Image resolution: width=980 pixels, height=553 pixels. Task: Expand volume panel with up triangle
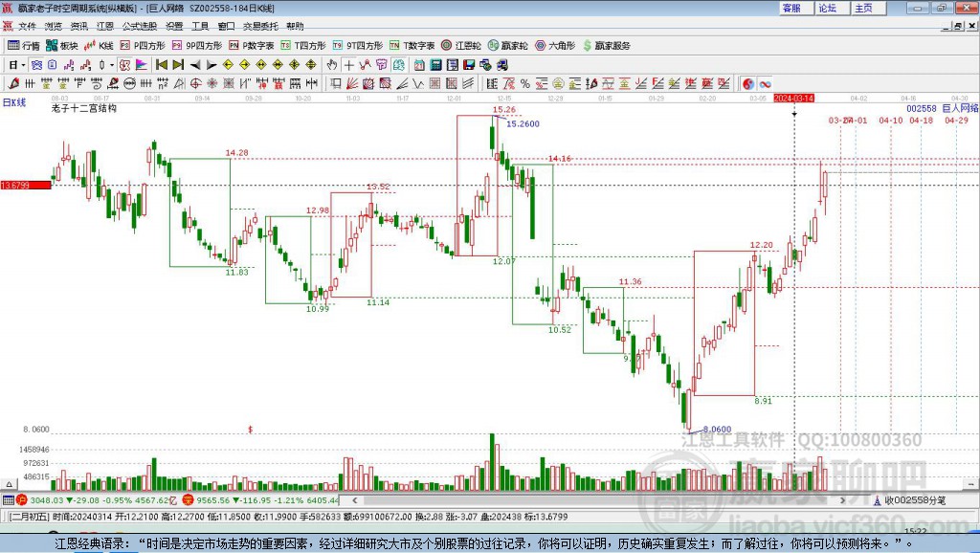click(9, 484)
